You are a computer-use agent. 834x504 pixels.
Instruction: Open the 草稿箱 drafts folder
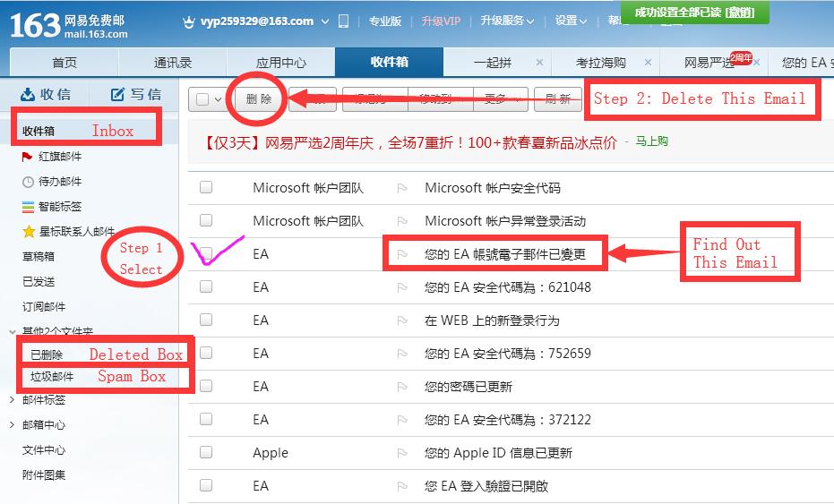click(x=39, y=256)
